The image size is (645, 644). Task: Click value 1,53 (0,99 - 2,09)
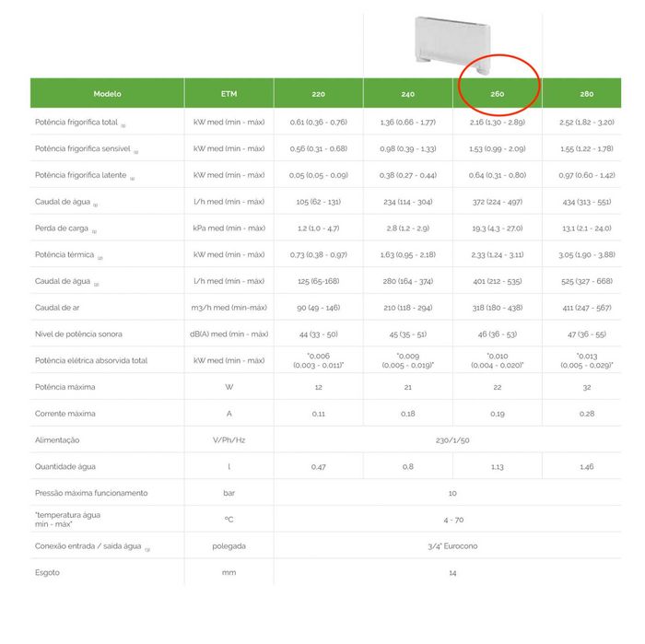(498, 148)
